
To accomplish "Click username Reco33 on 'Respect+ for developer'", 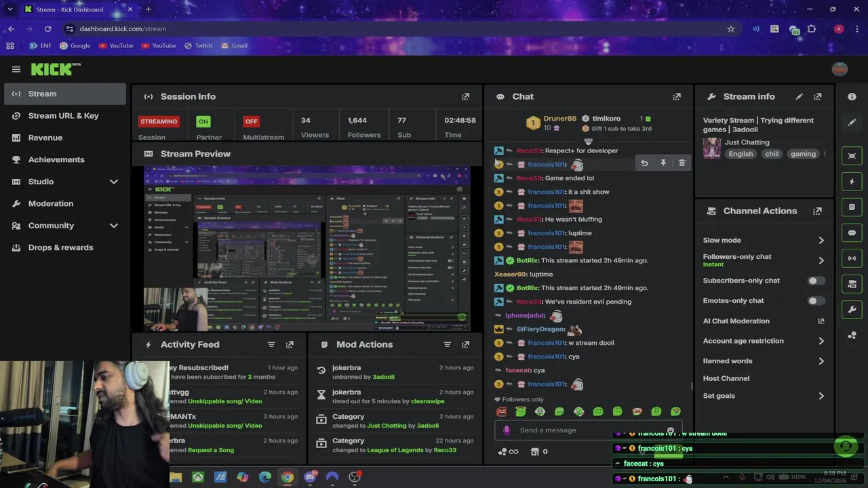I will click(528, 150).
